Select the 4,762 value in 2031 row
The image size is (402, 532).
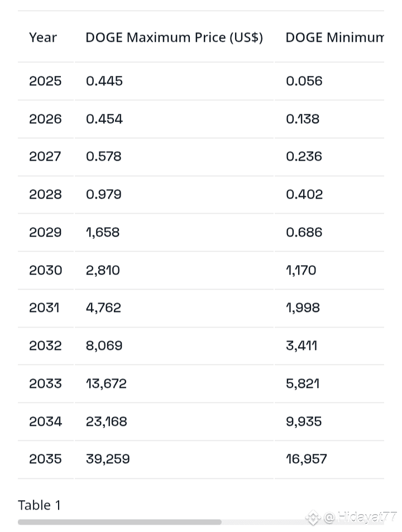103,308
